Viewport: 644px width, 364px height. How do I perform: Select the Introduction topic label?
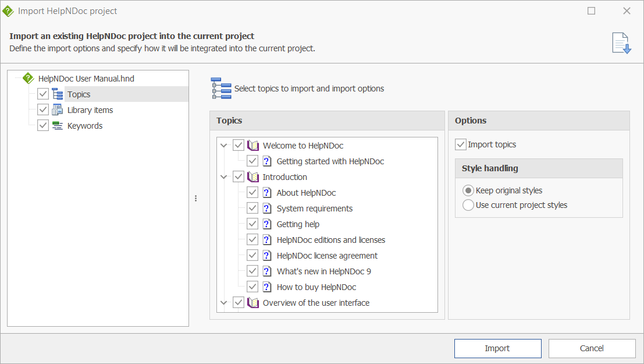[x=284, y=177]
